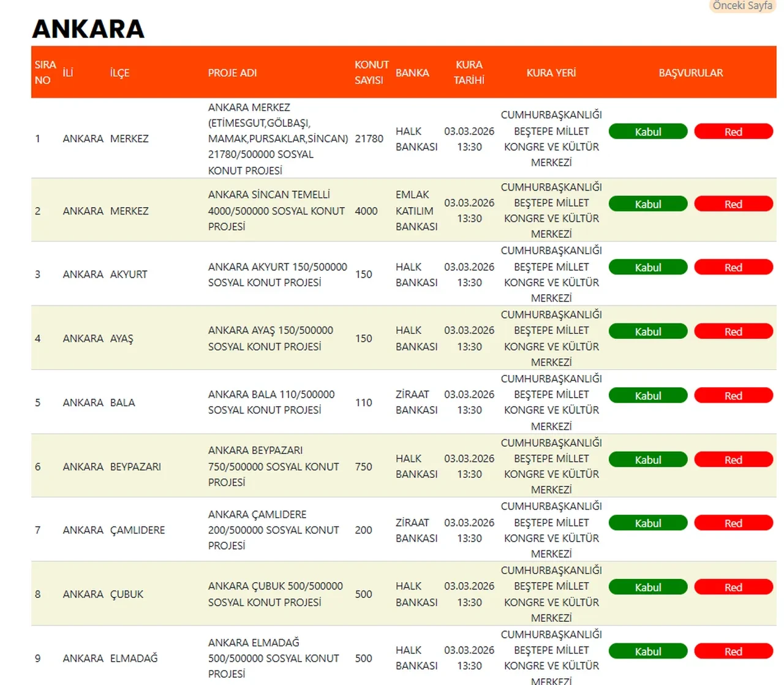Click Red for Ankara Merkez 21780 project
This screenshot has width=784, height=685.
coord(733,132)
